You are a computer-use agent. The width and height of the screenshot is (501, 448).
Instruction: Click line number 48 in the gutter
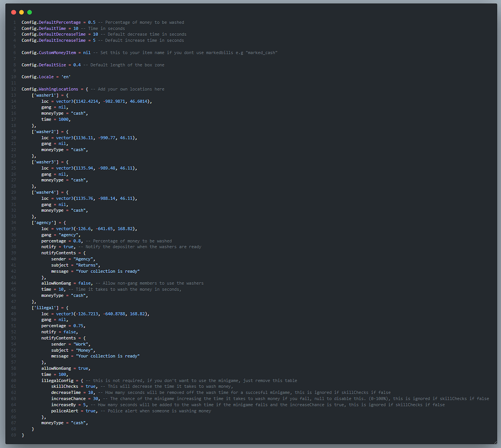click(x=13, y=307)
